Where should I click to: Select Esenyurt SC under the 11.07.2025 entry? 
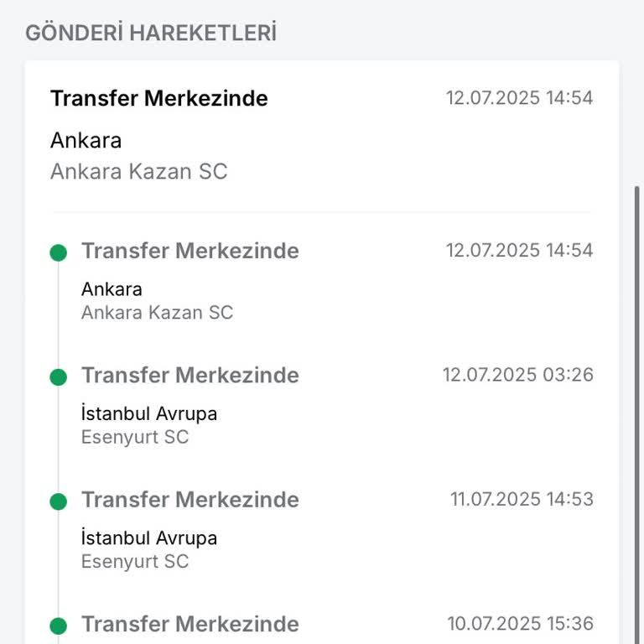pyautogui.click(x=135, y=561)
